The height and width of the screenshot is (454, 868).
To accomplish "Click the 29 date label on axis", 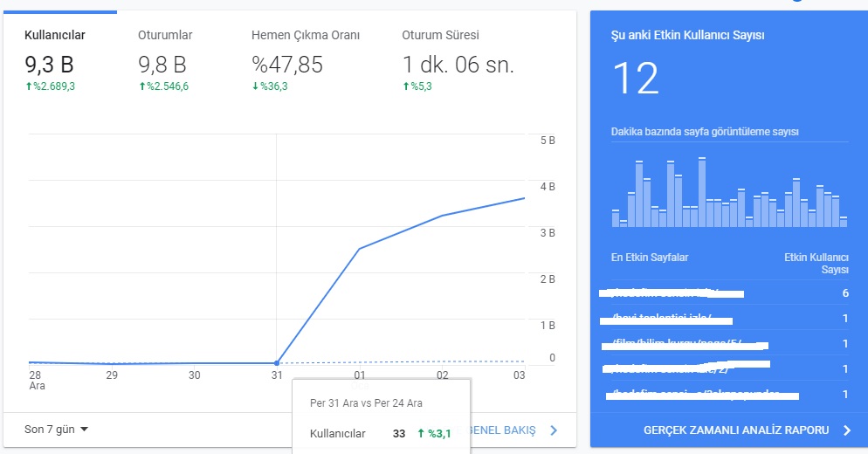I will [x=111, y=375].
